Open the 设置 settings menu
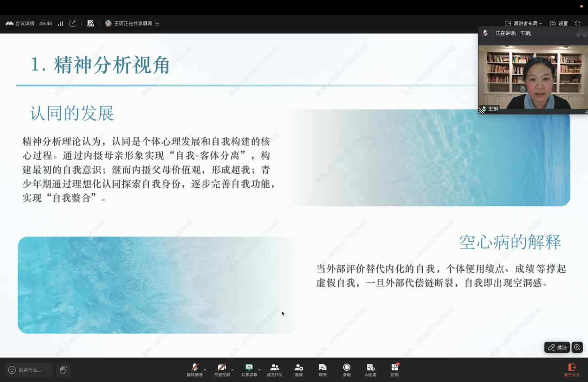The width and height of the screenshot is (588, 382). pos(559,23)
